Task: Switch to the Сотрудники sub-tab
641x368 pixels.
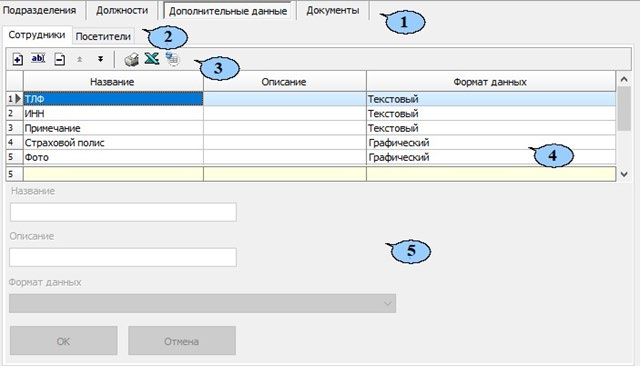Action: click(x=37, y=35)
